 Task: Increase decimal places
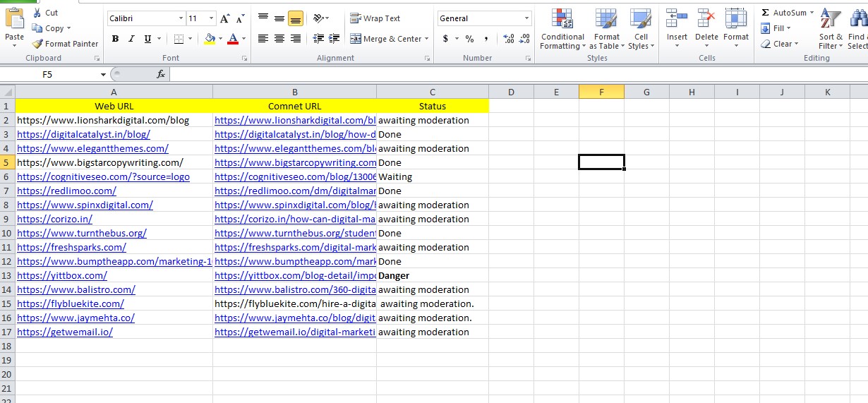point(509,39)
